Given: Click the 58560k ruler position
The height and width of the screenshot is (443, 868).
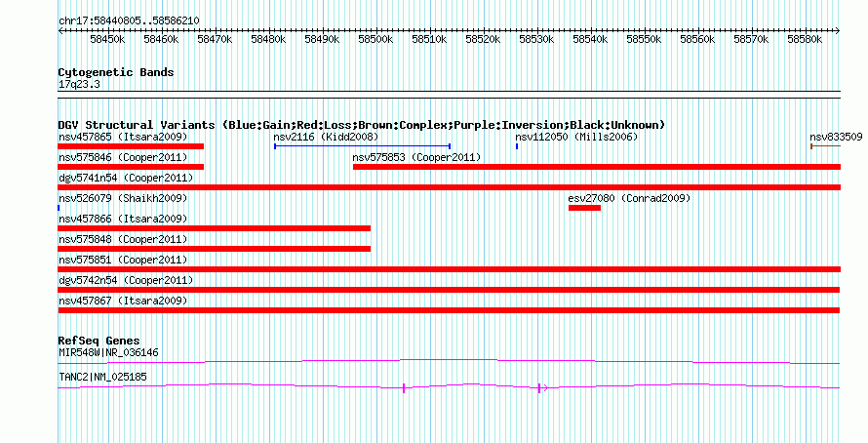Looking at the screenshot, I should click(697, 39).
